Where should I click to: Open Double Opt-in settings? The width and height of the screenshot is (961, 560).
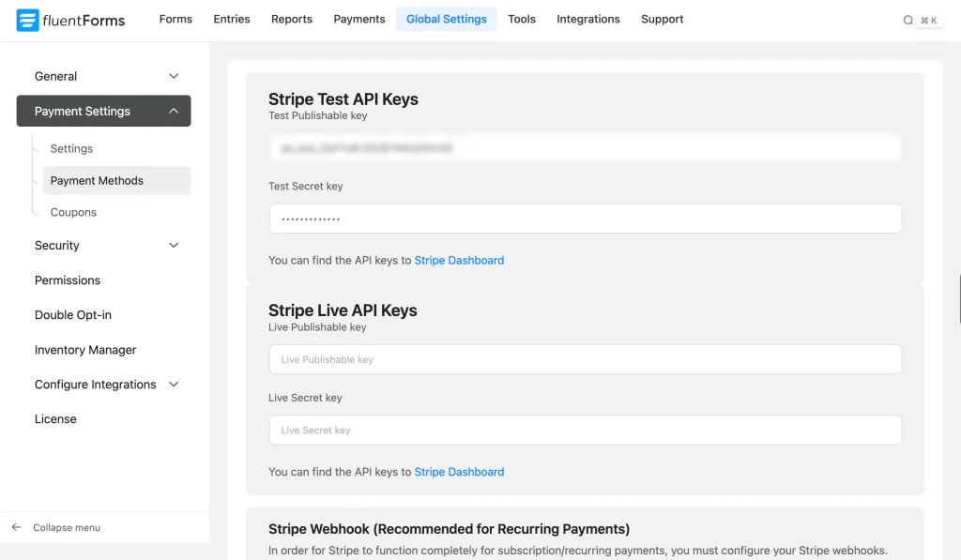[x=73, y=315]
